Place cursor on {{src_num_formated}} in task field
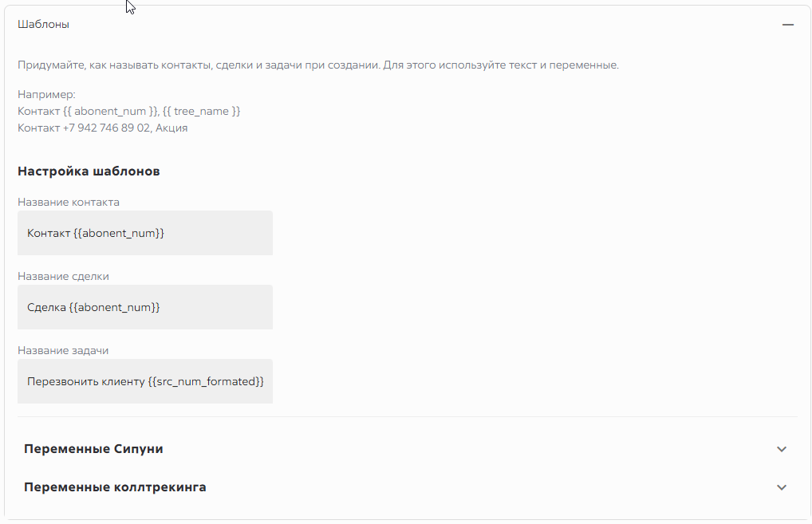The height and width of the screenshot is (524, 812). [206, 381]
